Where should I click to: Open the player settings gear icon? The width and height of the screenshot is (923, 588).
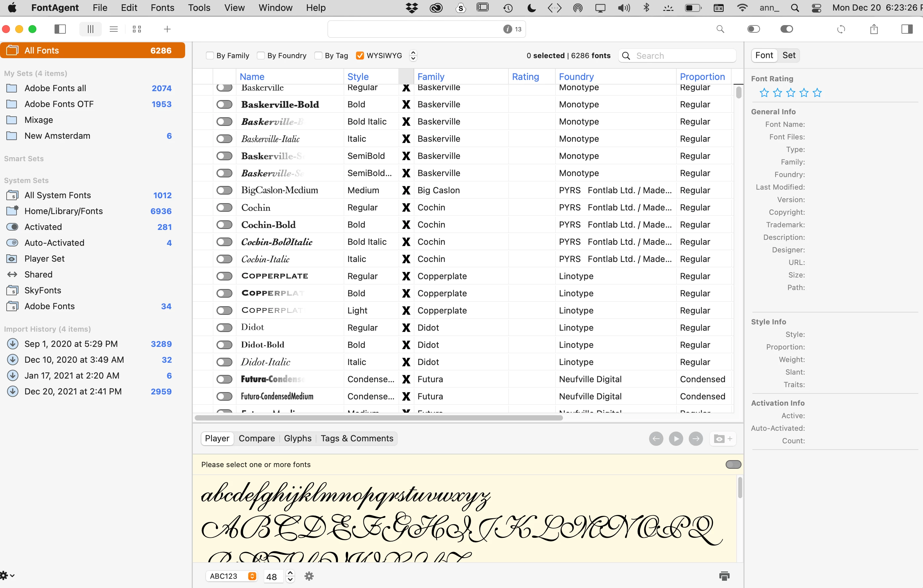click(309, 576)
